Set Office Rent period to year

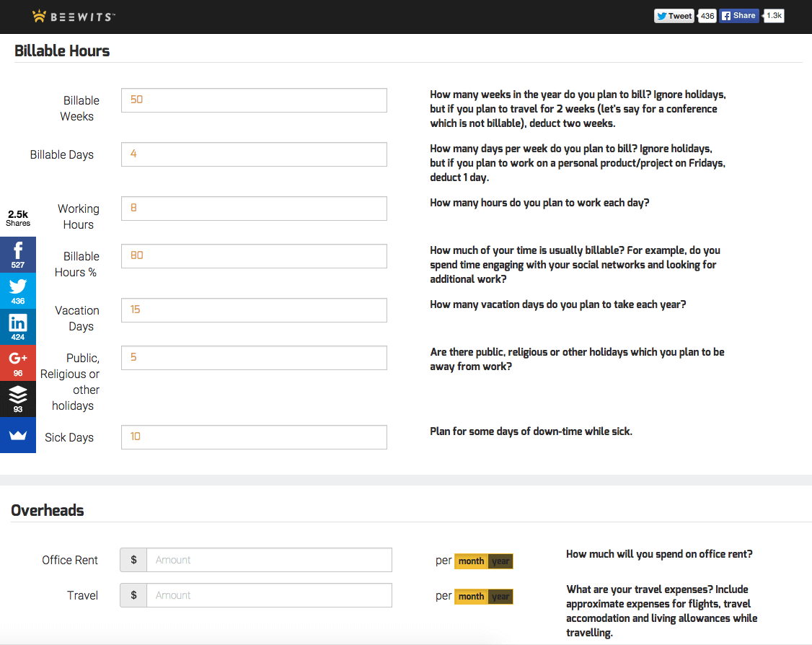(500, 561)
